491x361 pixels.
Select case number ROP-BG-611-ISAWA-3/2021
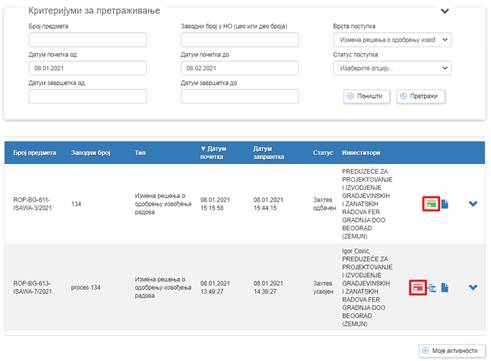(32, 204)
